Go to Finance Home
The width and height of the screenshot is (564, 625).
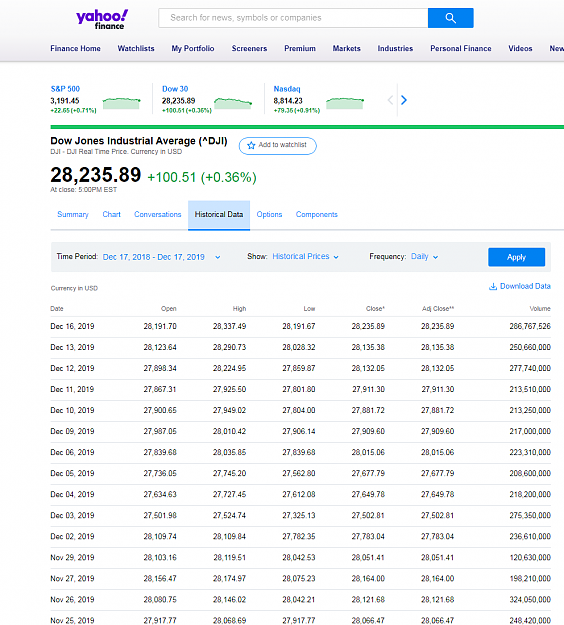tap(75, 49)
